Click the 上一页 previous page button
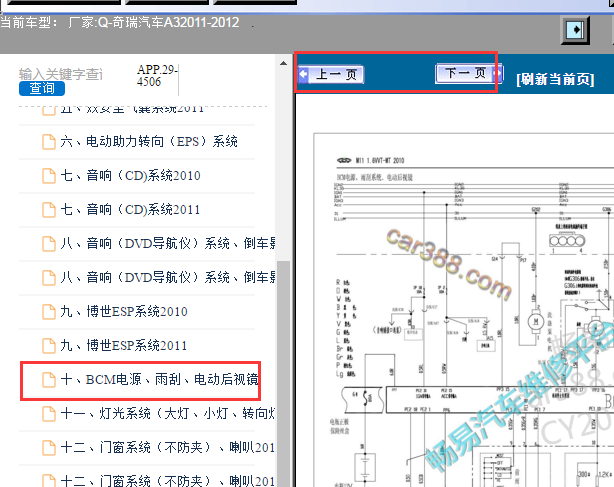The image size is (614, 487). (331, 74)
